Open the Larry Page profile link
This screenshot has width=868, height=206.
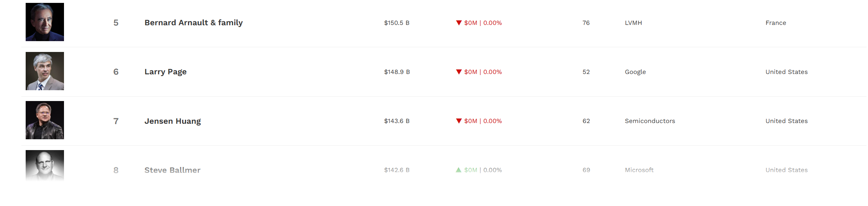tap(166, 72)
